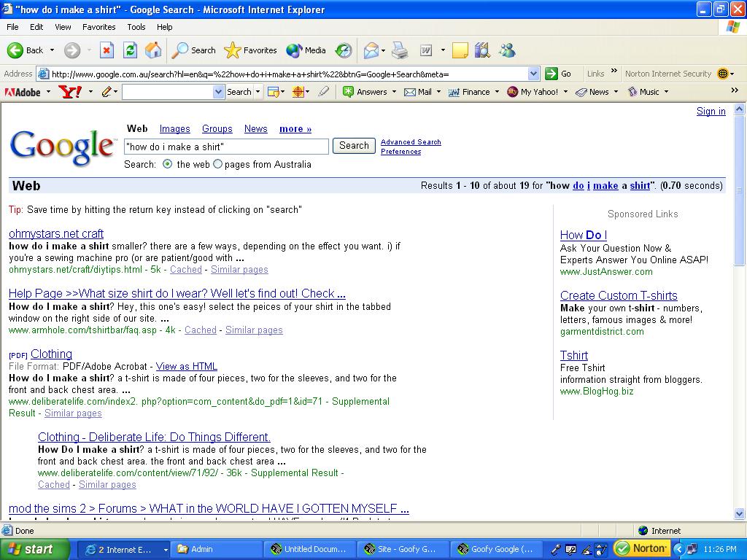Expand Yahoo toolbar search box dropdown
747x560 pixels.
click(218, 92)
